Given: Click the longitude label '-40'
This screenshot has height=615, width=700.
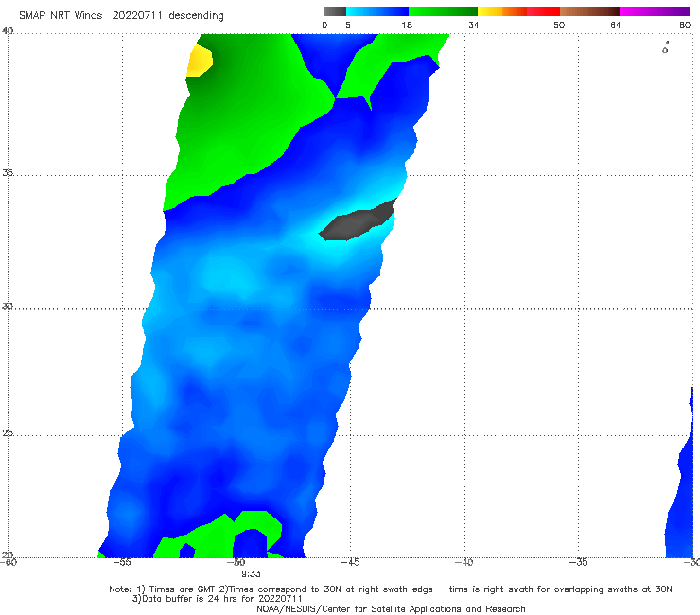Looking at the screenshot, I should [x=464, y=562].
